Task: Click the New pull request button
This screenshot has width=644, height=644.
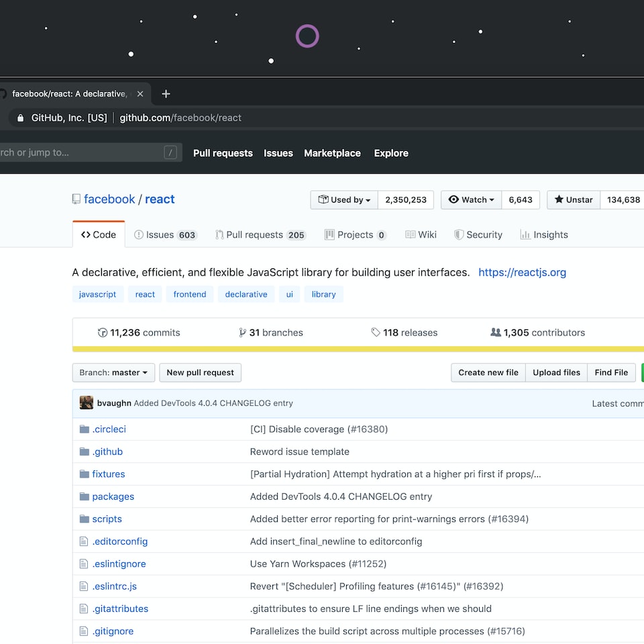Action: click(200, 373)
